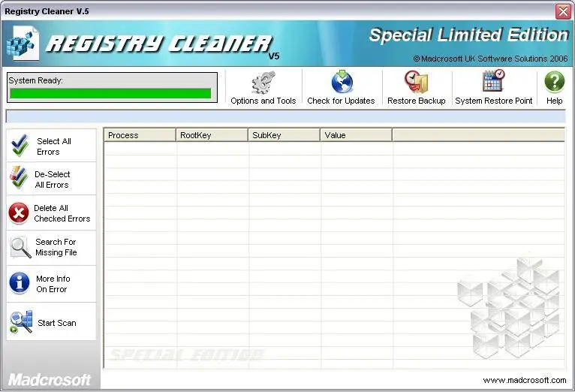Screen dimensions: 575x392
Task: Click the Madcrosoft UK Software Solutions copyright
Action: (x=491, y=59)
